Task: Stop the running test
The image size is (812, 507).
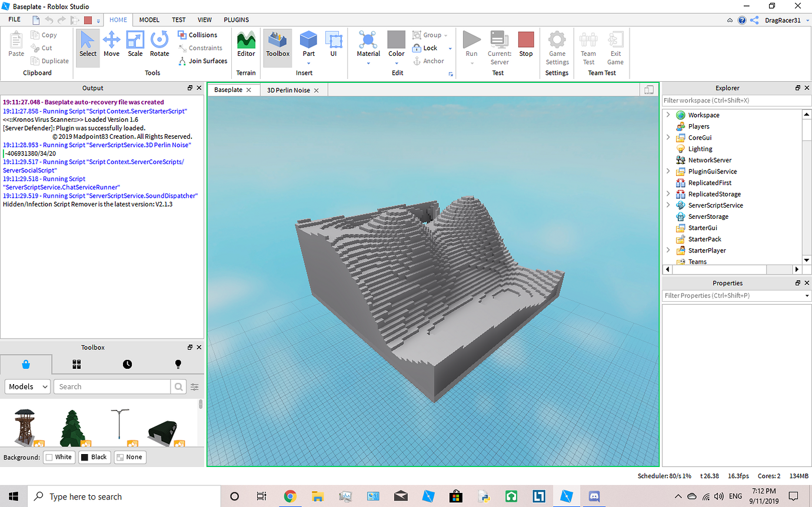Action: 525,45
